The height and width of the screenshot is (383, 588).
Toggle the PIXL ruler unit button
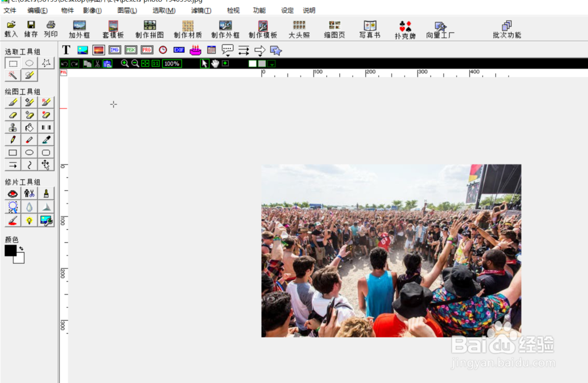point(64,73)
